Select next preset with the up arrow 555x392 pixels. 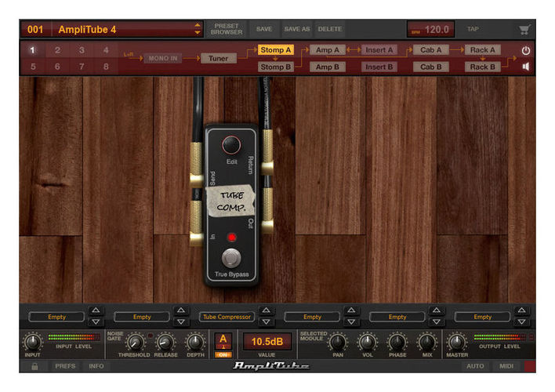[x=198, y=25]
